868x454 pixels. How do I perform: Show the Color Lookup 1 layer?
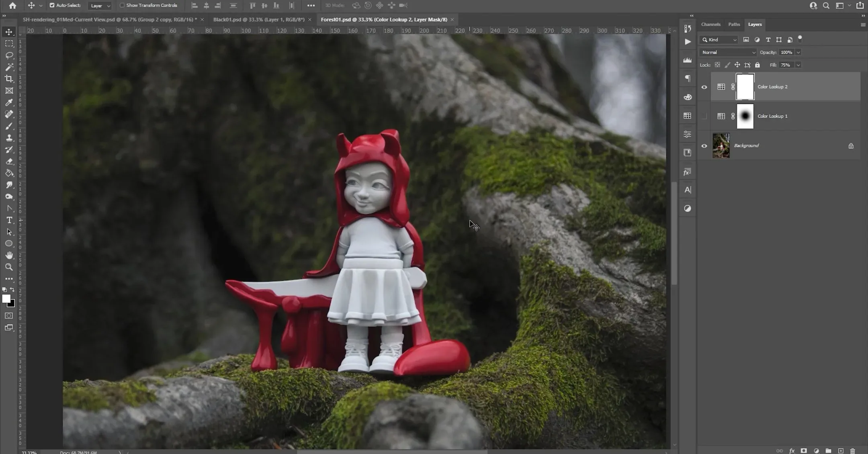[x=704, y=116]
